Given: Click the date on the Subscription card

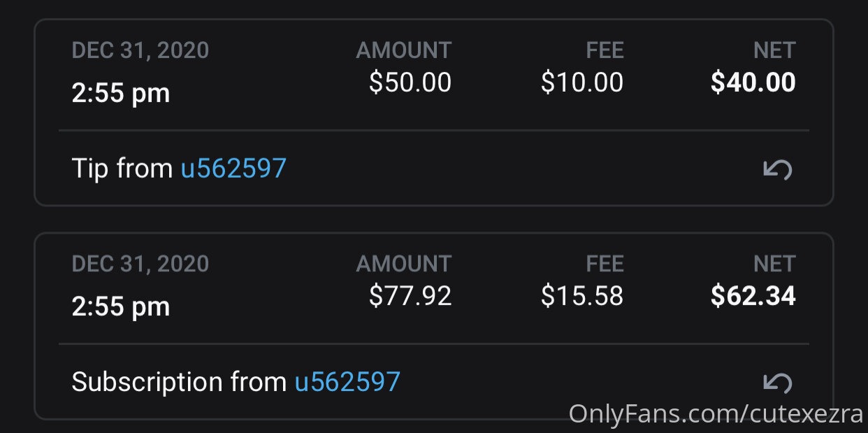Looking at the screenshot, I should click(140, 264).
